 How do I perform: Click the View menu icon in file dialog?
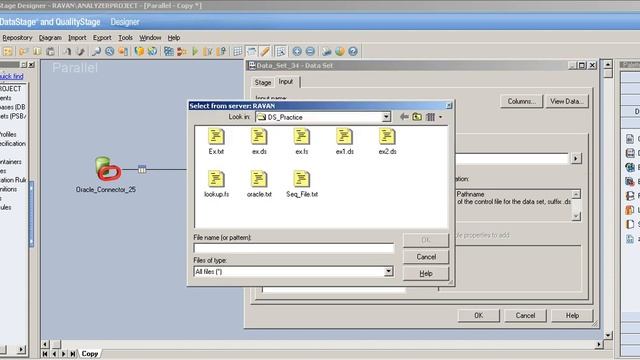pyautogui.click(x=431, y=117)
